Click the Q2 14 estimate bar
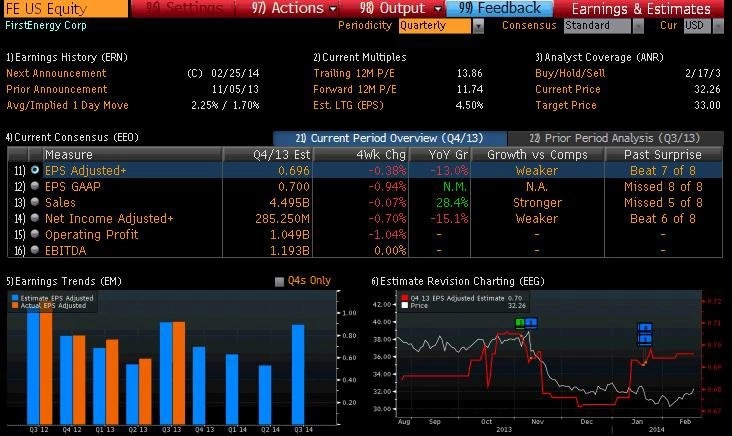This screenshot has width=732, height=436. [265, 395]
